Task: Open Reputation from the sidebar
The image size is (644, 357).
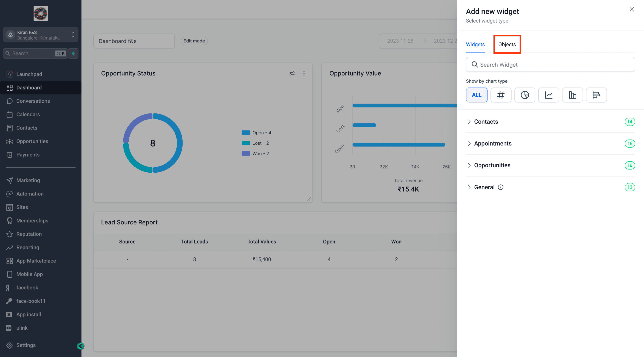Action: click(x=41, y=234)
